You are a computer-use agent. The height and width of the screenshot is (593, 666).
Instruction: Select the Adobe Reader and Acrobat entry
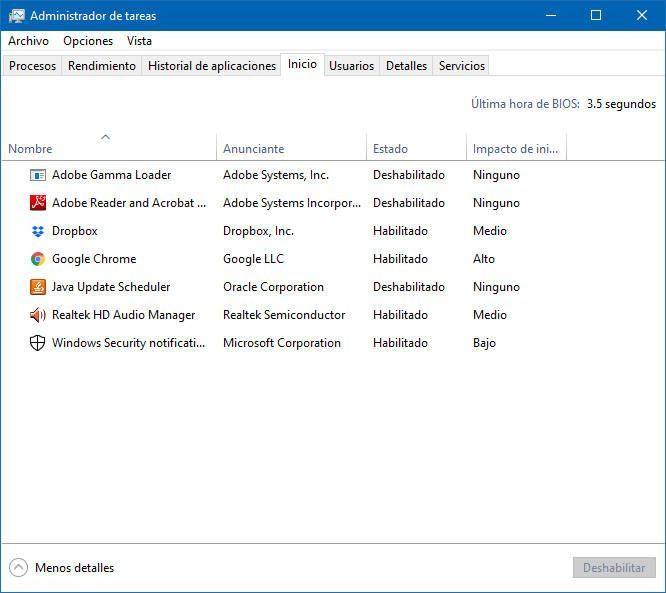point(129,203)
